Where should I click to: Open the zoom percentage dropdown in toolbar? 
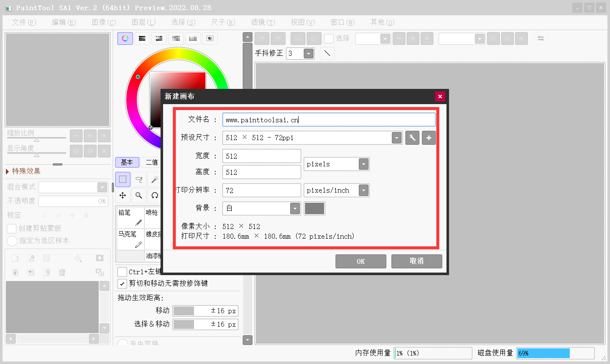tap(385, 39)
